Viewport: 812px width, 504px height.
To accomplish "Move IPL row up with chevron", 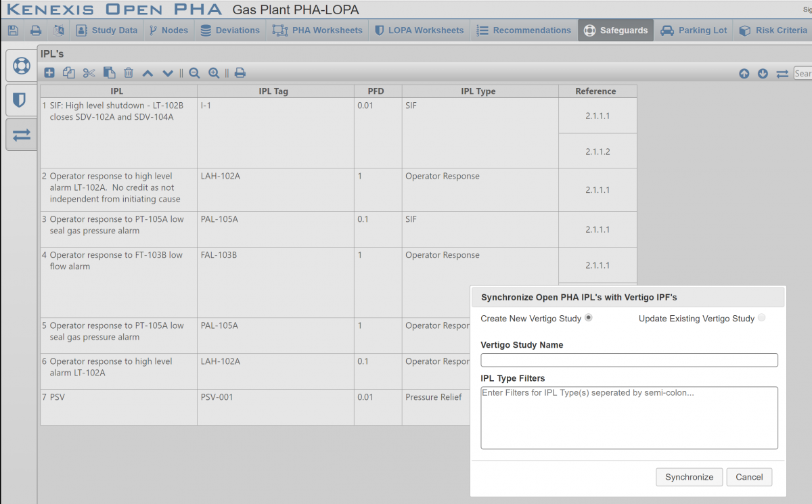I will pos(148,73).
